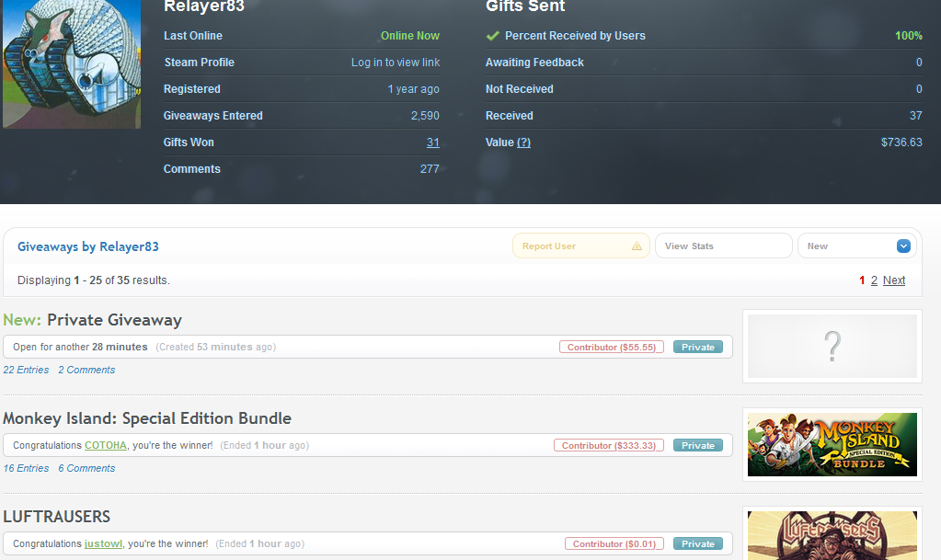Click the LUFTRAUSERS game thumbnail
This screenshot has width=941, height=560.
point(832,535)
